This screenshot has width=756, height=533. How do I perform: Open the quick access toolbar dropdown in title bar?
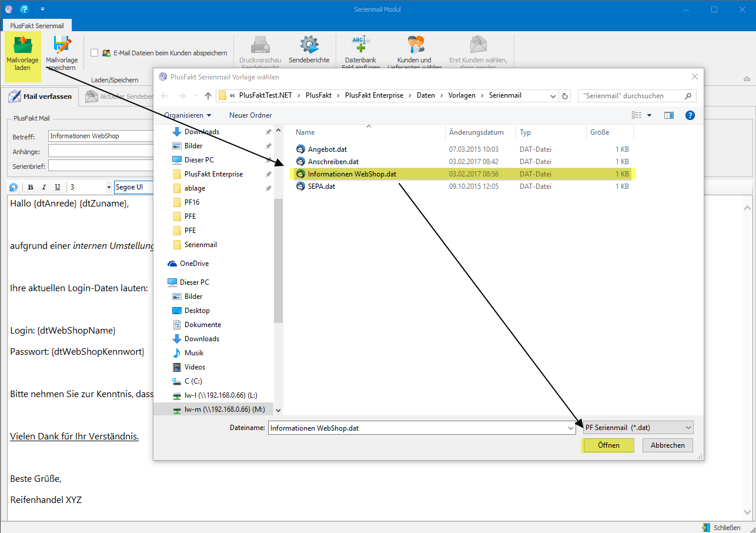(42, 9)
